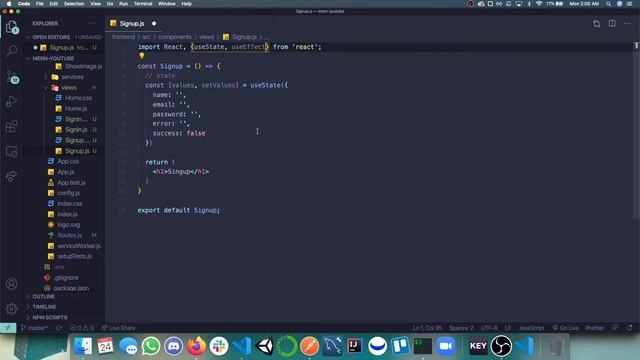Click Prettier in status bar
Screen dimensions: 640x360
pyautogui.click(x=595, y=328)
